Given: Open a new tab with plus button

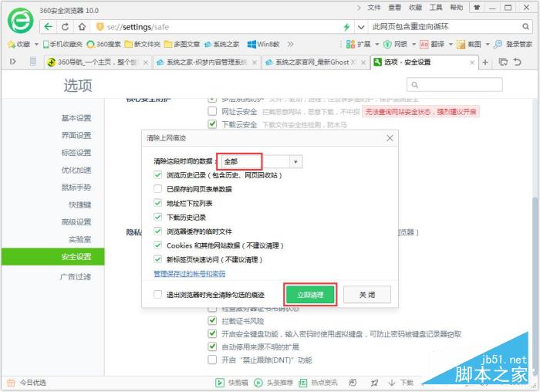Looking at the screenshot, I should (x=485, y=62).
